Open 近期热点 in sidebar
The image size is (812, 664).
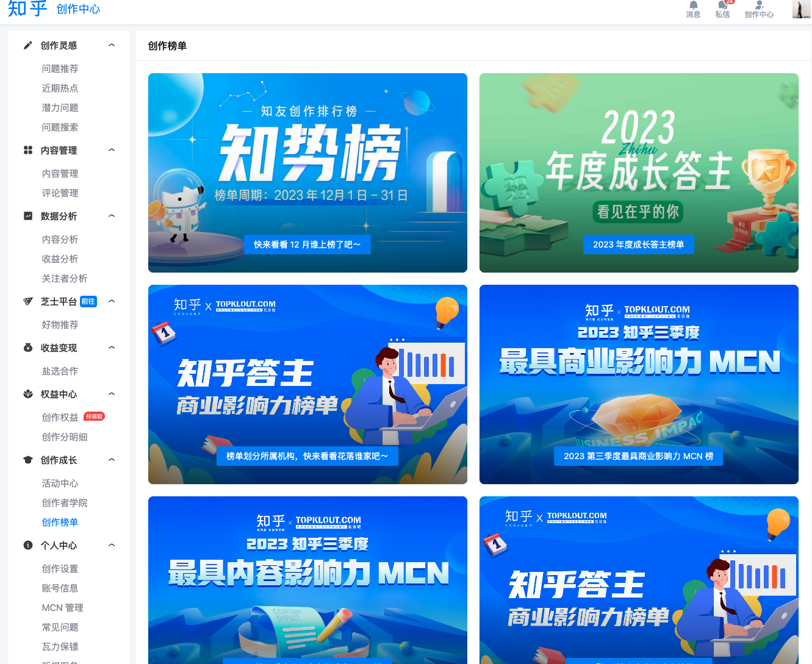click(x=60, y=88)
